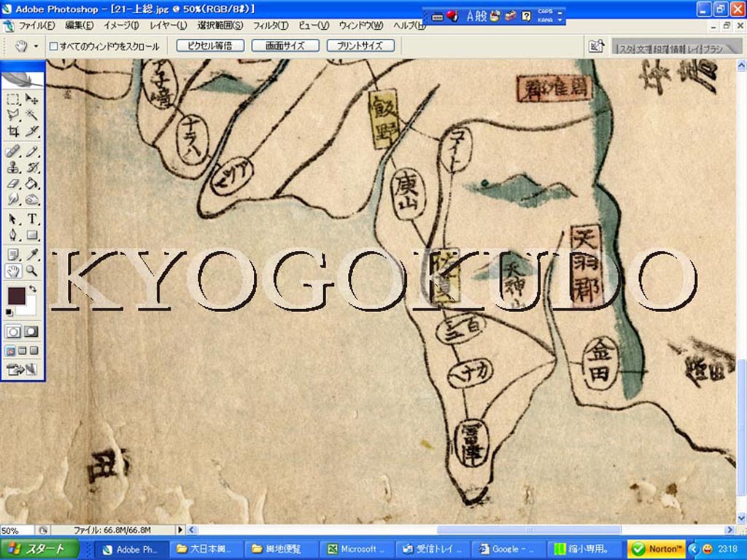The image size is (747, 560).
Task: Select the History Brush tool
Action: click(x=31, y=168)
